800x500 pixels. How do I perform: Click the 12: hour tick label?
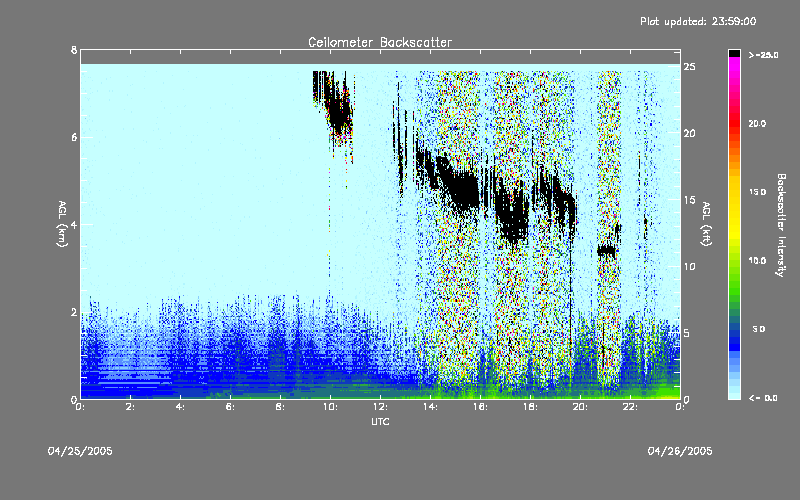coord(380,407)
